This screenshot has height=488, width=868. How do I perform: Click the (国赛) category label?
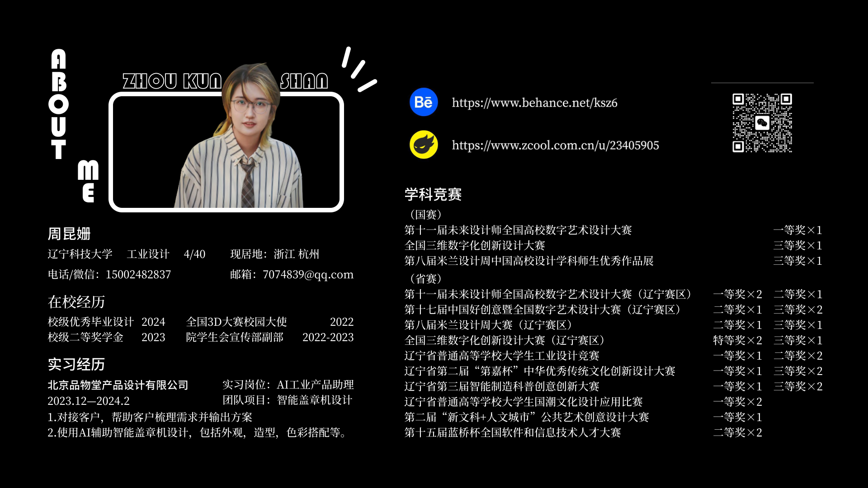(425, 215)
